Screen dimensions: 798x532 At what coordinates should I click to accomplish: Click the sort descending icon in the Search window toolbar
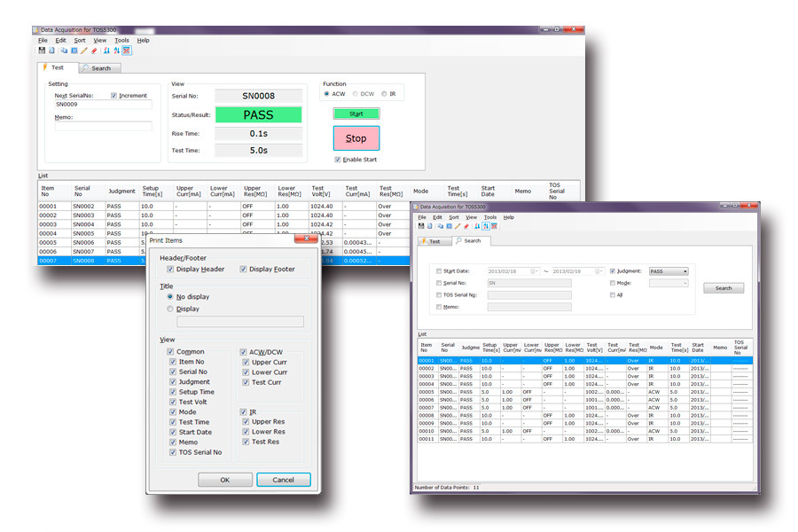(484, 226)
